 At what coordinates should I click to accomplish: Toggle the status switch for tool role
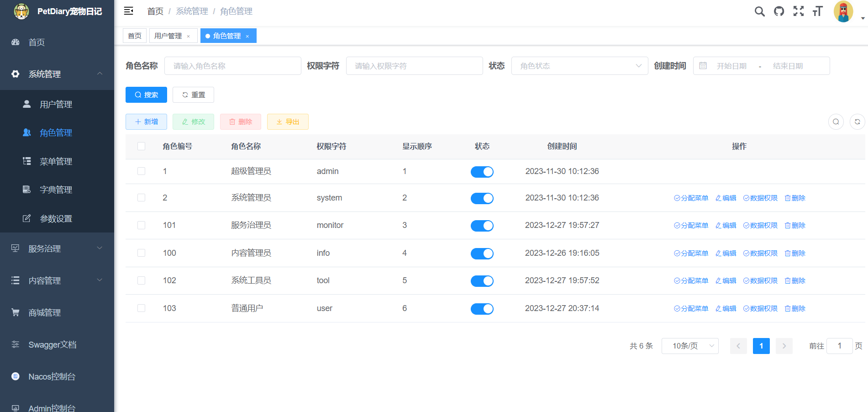[482, 281]
